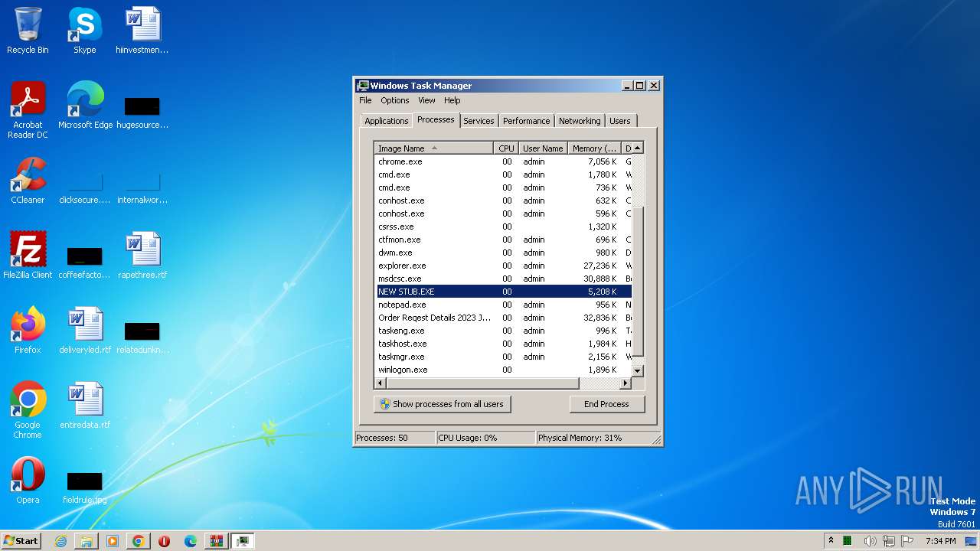Open the Options menu in Task Manager
This screenshot has height=551, width=980.
click(394, 100)
